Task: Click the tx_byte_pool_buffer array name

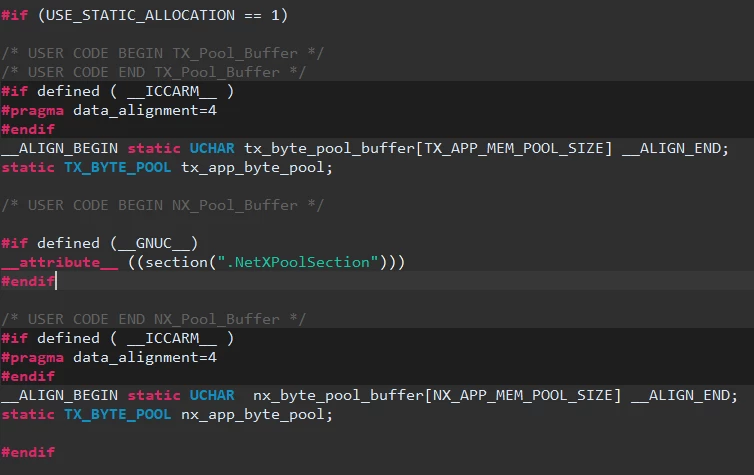Action: point(329,148)
